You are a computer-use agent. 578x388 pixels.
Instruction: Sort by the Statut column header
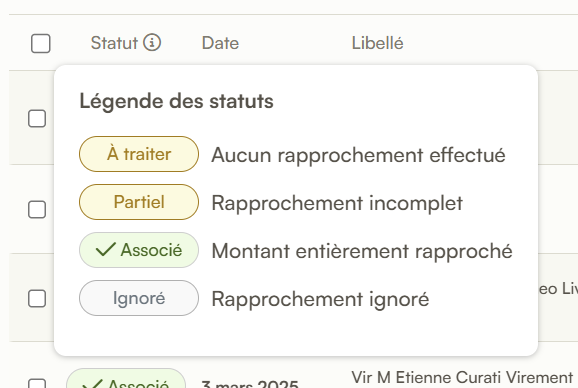[114, 43]
